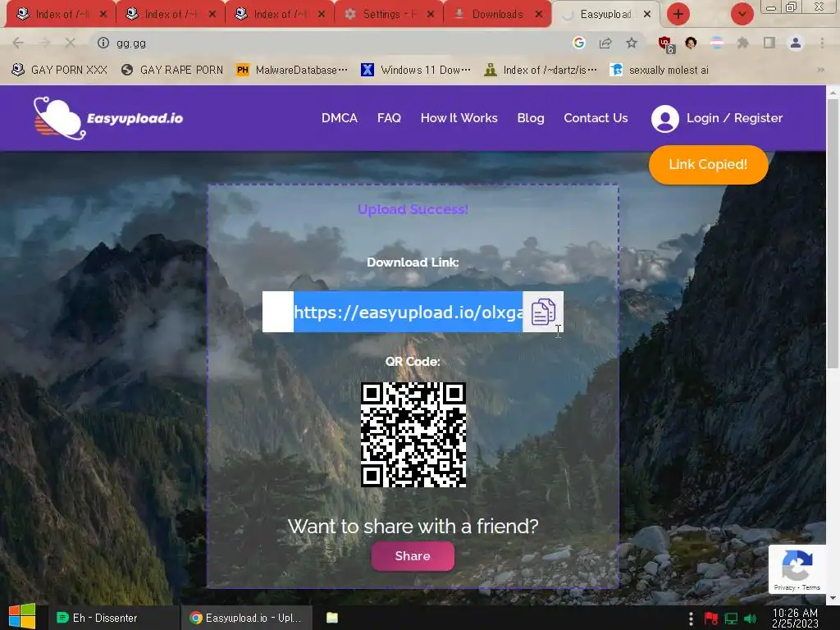Click the Easyupload.io Chrome taskbar button
This screenshot has width=840, height=630.
(246, 618)
